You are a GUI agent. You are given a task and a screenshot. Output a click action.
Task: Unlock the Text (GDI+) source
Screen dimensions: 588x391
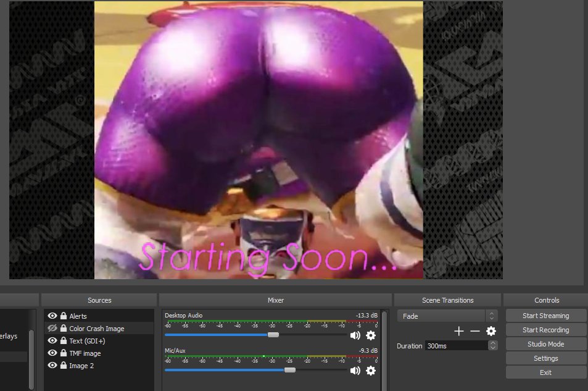click(64, 341)
